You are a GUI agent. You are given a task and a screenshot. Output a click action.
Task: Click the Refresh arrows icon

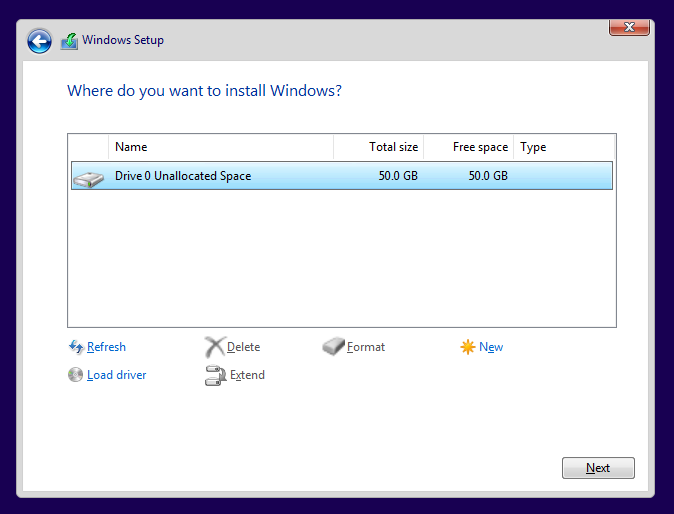click(76, 347)
